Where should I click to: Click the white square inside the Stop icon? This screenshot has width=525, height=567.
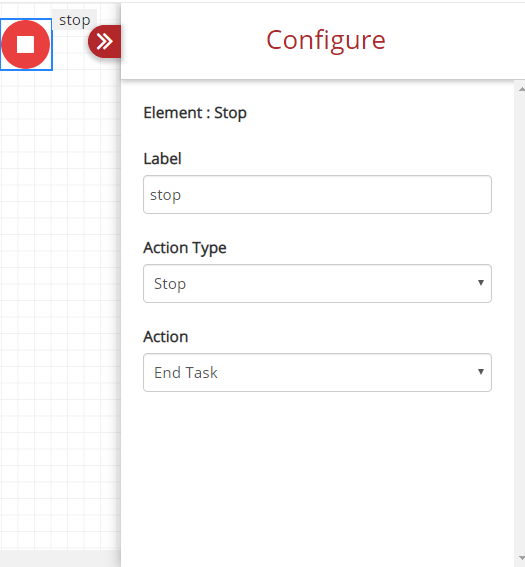pos(26,44)
